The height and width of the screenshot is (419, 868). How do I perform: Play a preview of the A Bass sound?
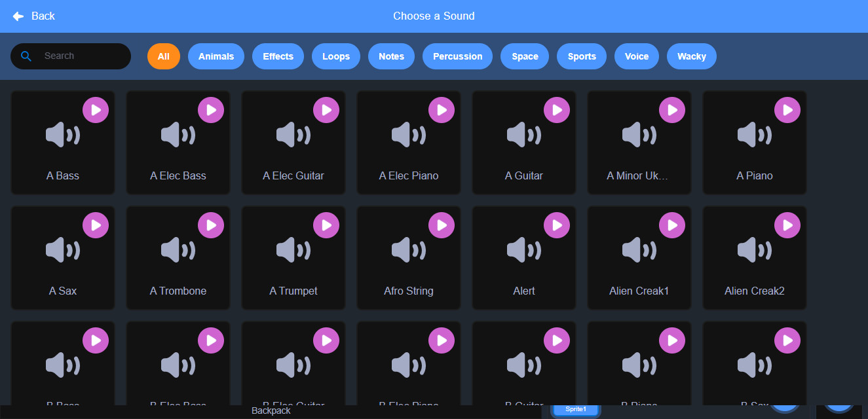[96, 109]
